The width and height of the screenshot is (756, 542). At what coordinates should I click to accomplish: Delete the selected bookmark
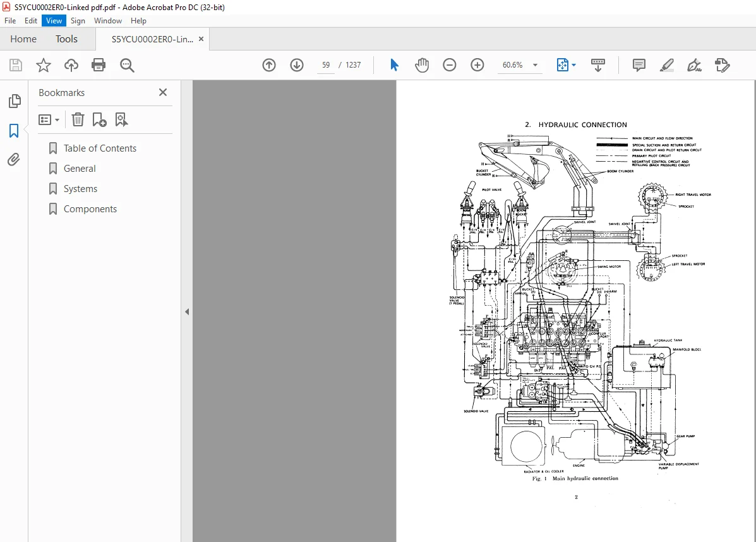point(78,119)
